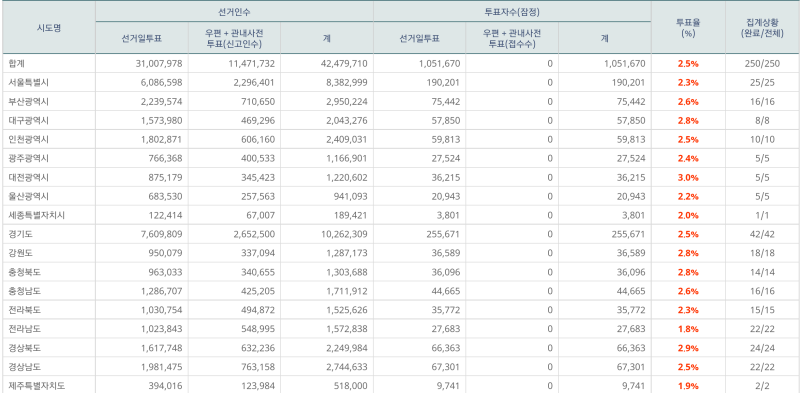Click the 24/24 count status
Image resolution: width=800 pixels, height=393 pixels.
[x=762, y=348]
